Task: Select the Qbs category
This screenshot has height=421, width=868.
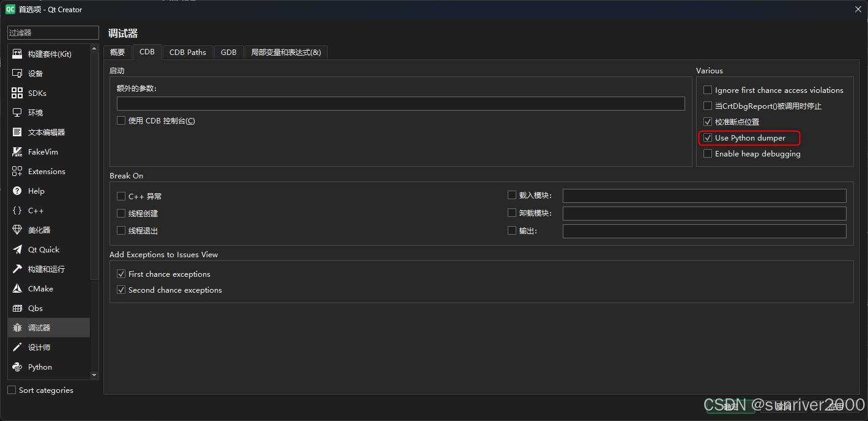Action: [x=49, y=308]
